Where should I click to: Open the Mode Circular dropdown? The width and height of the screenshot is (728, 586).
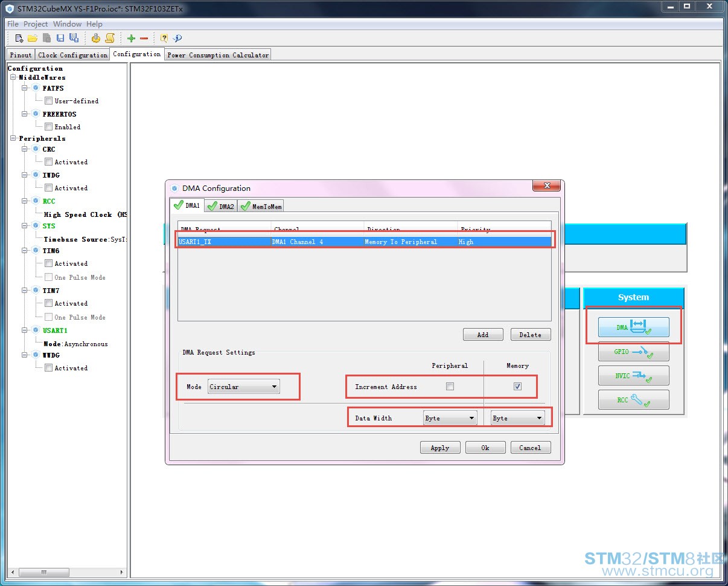243,387
